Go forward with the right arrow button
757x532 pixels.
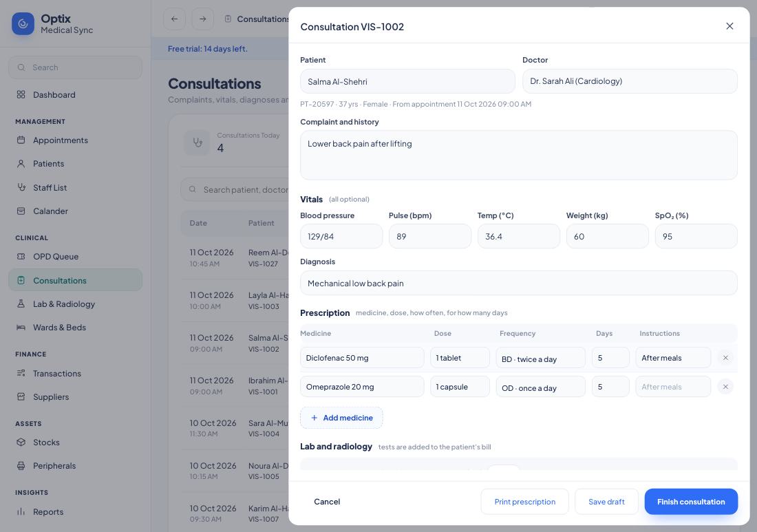203,19
